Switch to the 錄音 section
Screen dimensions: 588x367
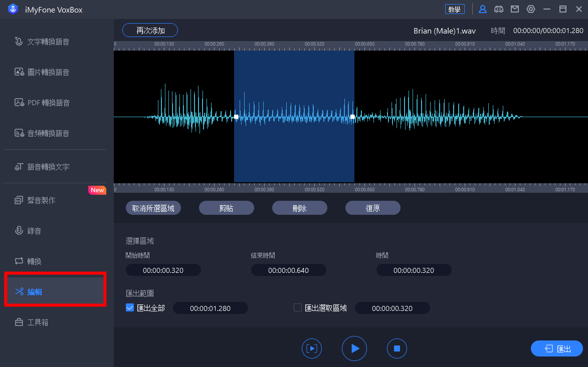coord(34,231)
